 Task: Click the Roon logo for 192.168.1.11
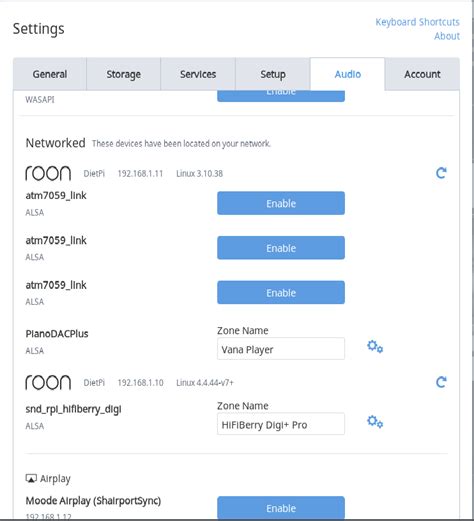pos(48,173)
